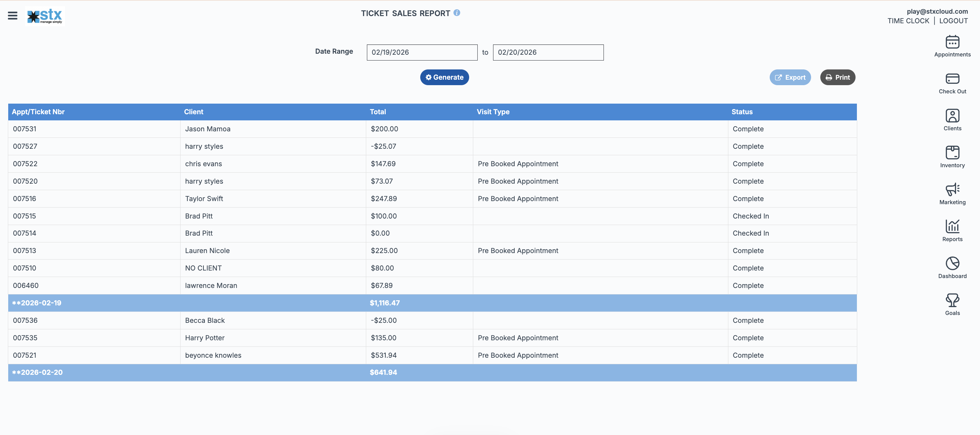Click the Generate button
980x435 pixels.
[x=444, y=77]
